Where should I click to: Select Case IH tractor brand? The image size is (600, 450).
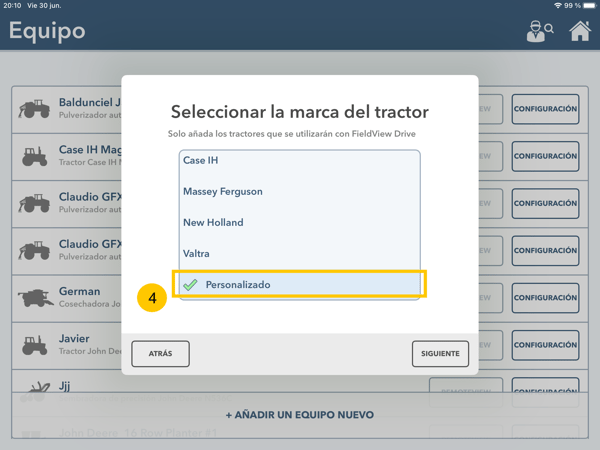pyautogui.click(x=300, y=160)
